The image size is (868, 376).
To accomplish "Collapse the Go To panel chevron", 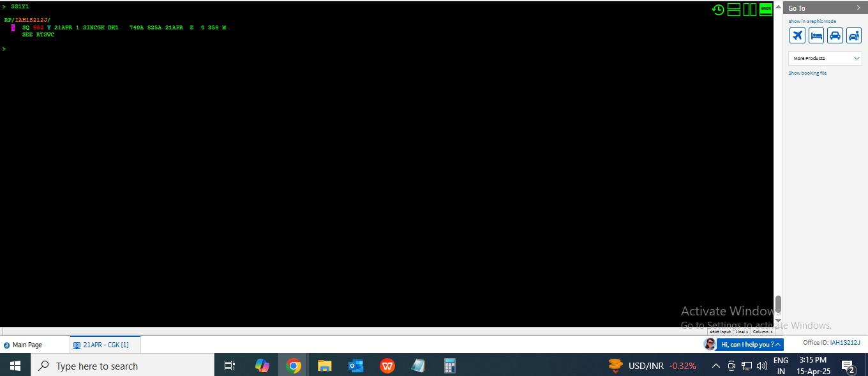I will coord(858,8).
